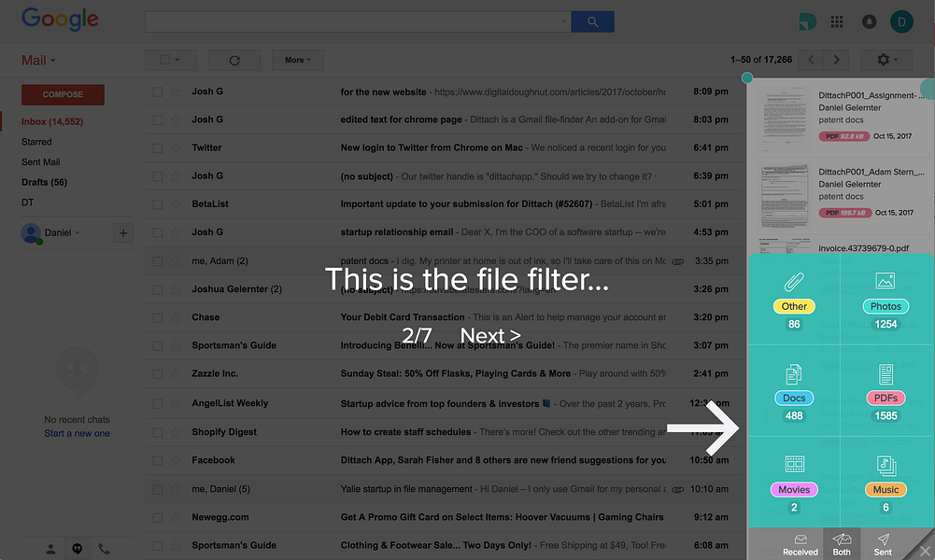Image resolution: width=935 pixels, height=560 pixels.
Task: Tick checkbox for Shopify Digest email
Action: pos(158,432)
